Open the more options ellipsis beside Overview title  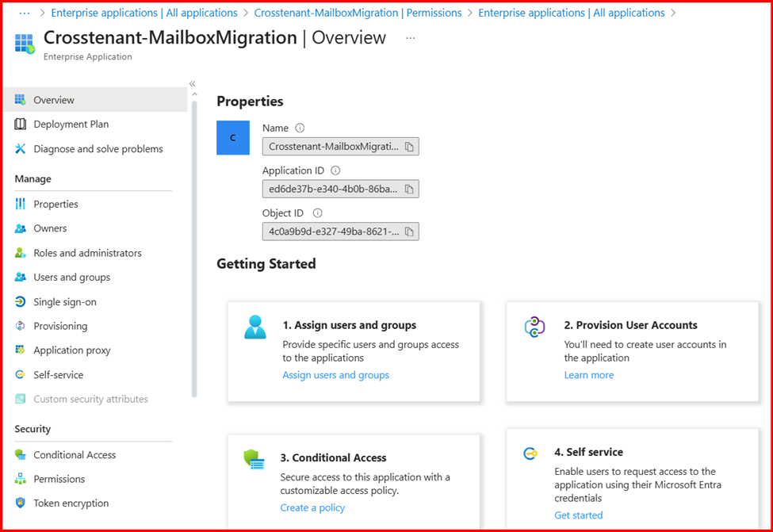point(410,38)
